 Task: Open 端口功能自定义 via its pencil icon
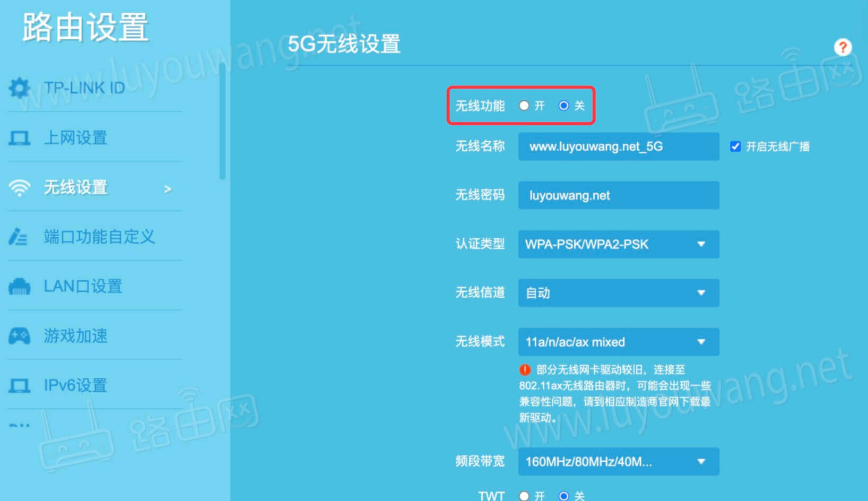pyautogui.click(x=20, y=237)
